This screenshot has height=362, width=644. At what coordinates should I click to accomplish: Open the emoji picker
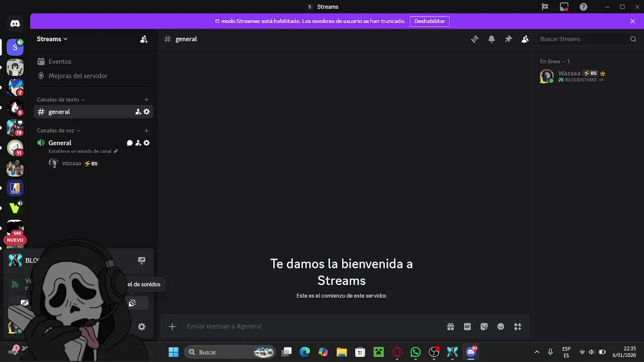501,327
